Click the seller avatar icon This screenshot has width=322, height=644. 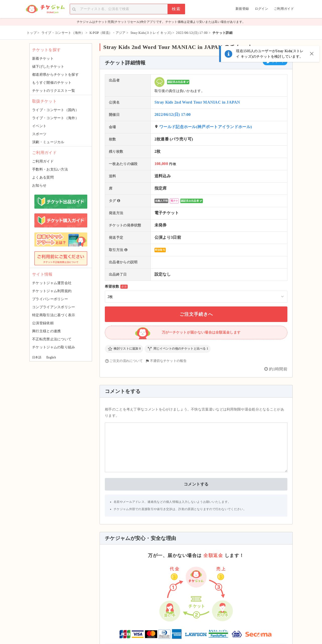159,82
